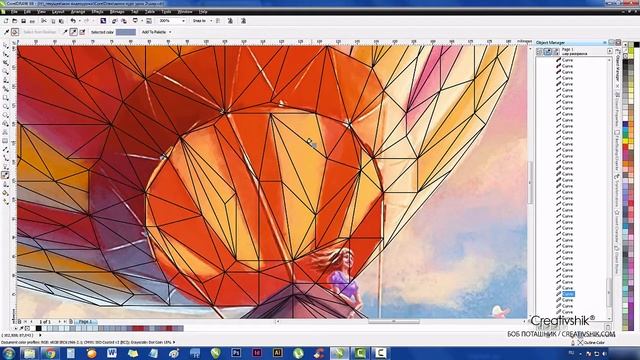Screen dimensions: 640x360
Task: Click the Apply color icon on property bar
Action: tap(15, 32)
